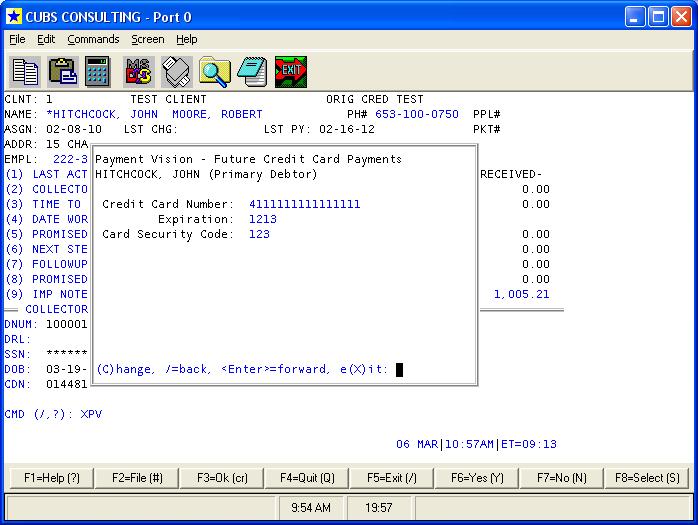Click the F1=Help (?) button
Image resolution: width=698 pixels, height=525 pixels.
coord(52,478)
